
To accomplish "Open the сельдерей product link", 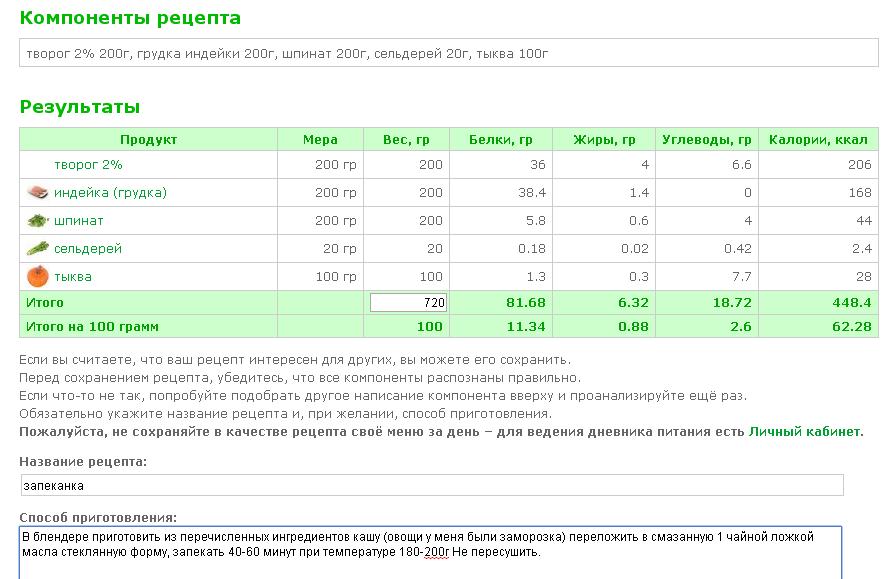I will pos(88,248).
